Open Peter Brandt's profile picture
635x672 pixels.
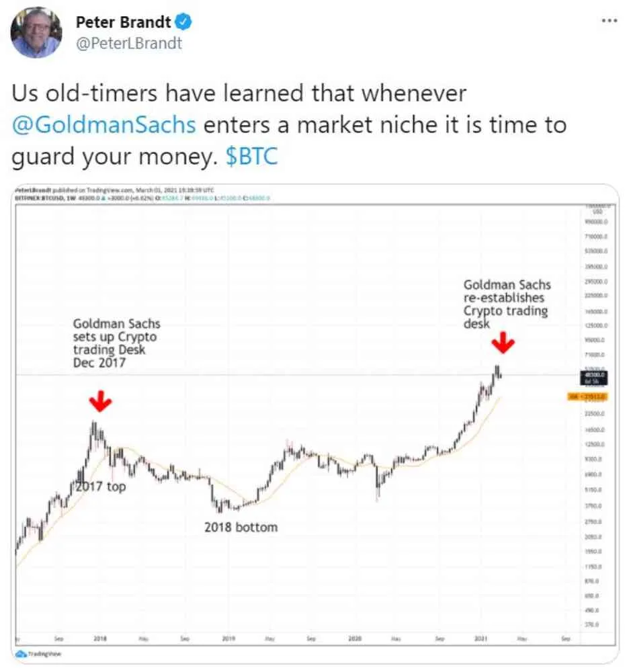(37, 32)
